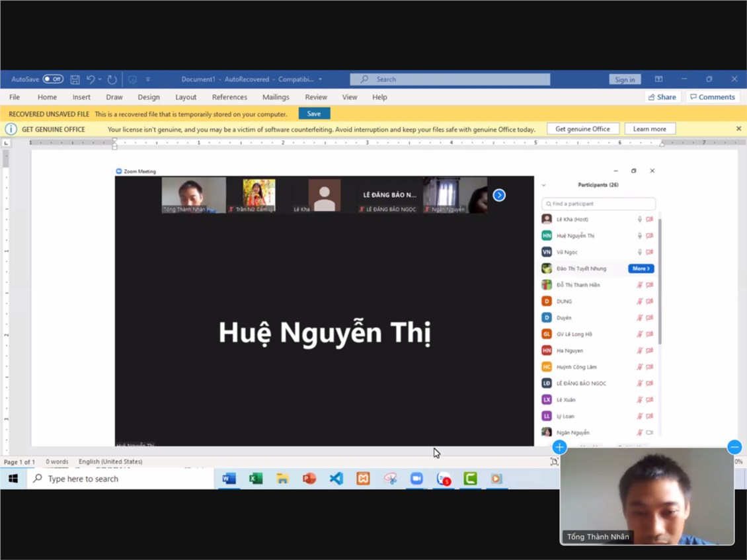Open the Comments button
This screenshot has height=560, width=747.
713,97
